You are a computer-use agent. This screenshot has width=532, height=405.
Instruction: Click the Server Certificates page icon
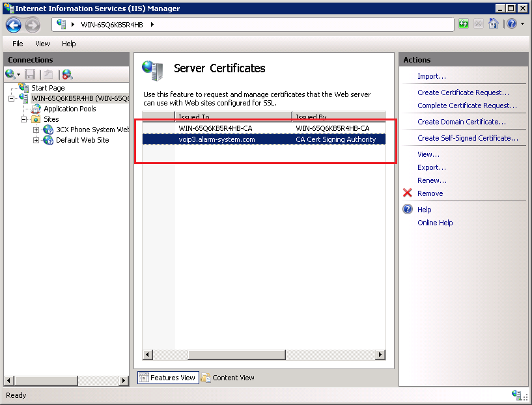tap(152, 70)
